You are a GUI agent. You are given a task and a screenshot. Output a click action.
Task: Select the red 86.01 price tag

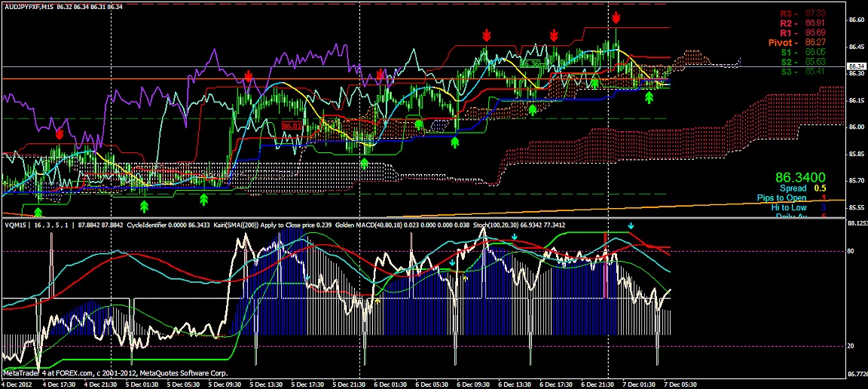point(292,125)
